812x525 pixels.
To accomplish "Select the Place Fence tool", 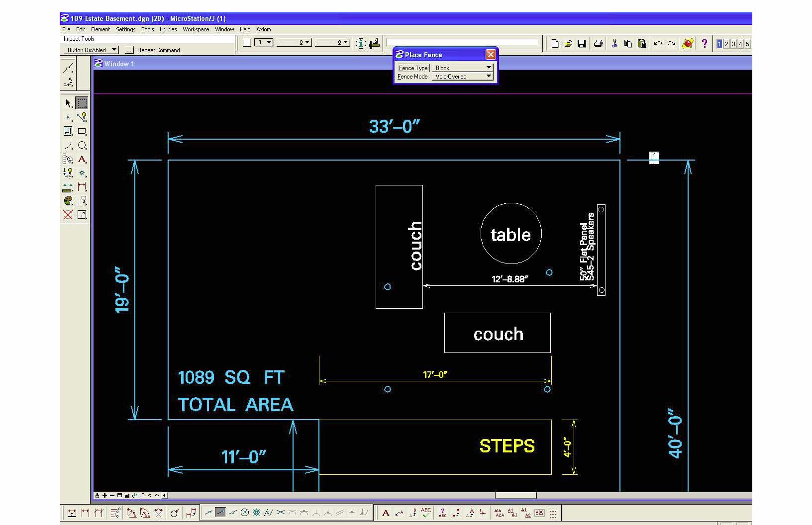I will (82, 103).
